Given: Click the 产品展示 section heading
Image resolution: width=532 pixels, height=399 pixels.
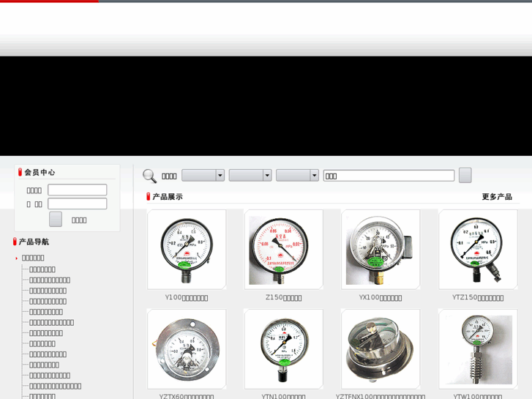Looking at the screenshot, I should click(168, 197).
